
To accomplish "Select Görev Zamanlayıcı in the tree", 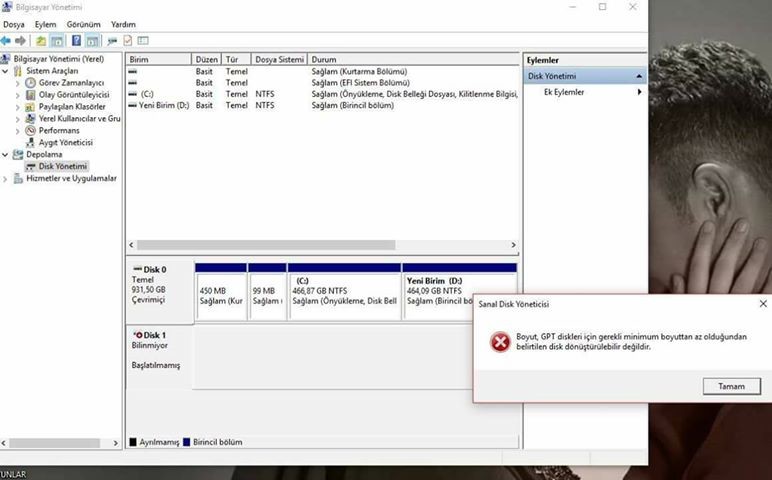I will [x=71, y=83].
